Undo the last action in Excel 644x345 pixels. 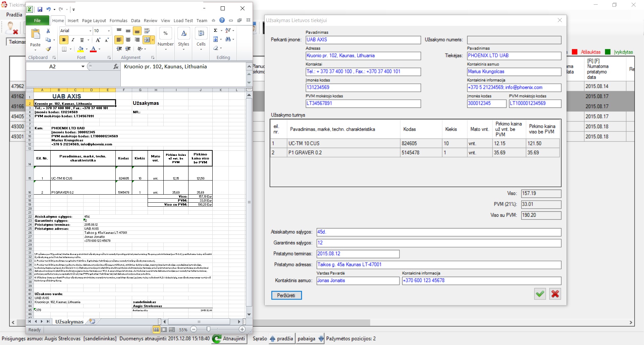click(49, 9)
